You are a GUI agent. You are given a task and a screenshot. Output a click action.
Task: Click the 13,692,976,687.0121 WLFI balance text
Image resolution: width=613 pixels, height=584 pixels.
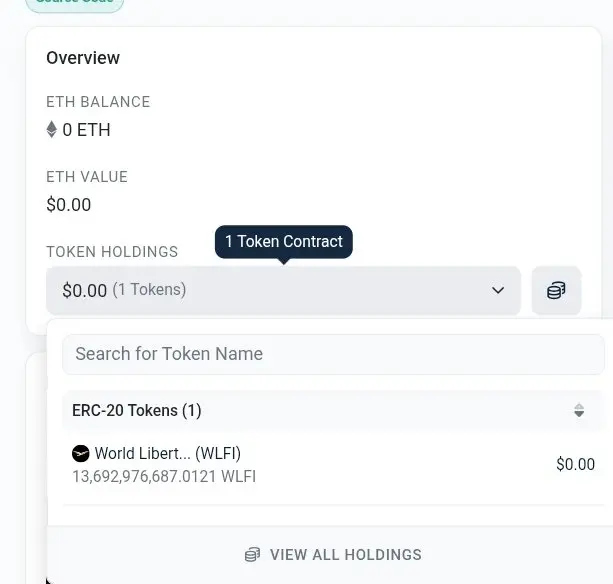pyautogui.click(x=164, y=477)
